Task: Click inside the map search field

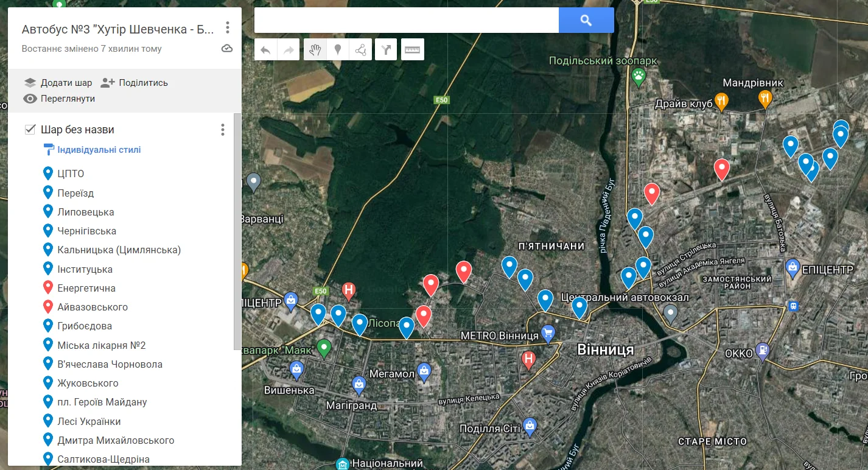Action: (406, 20)
